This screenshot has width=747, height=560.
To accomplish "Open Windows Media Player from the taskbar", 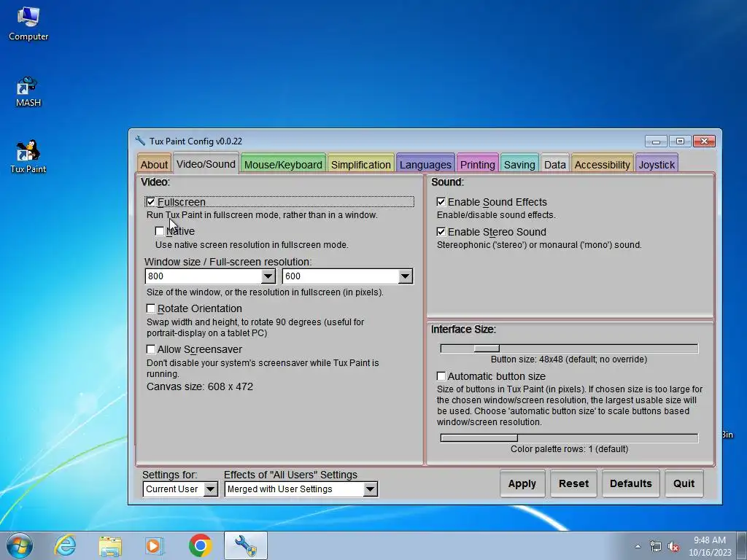I will (155, 545).
